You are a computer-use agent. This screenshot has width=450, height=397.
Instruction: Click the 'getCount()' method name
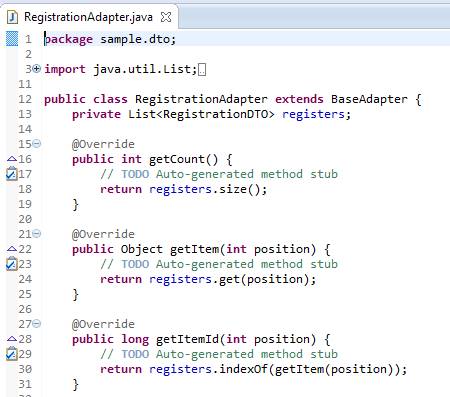[x=183, y=159]
